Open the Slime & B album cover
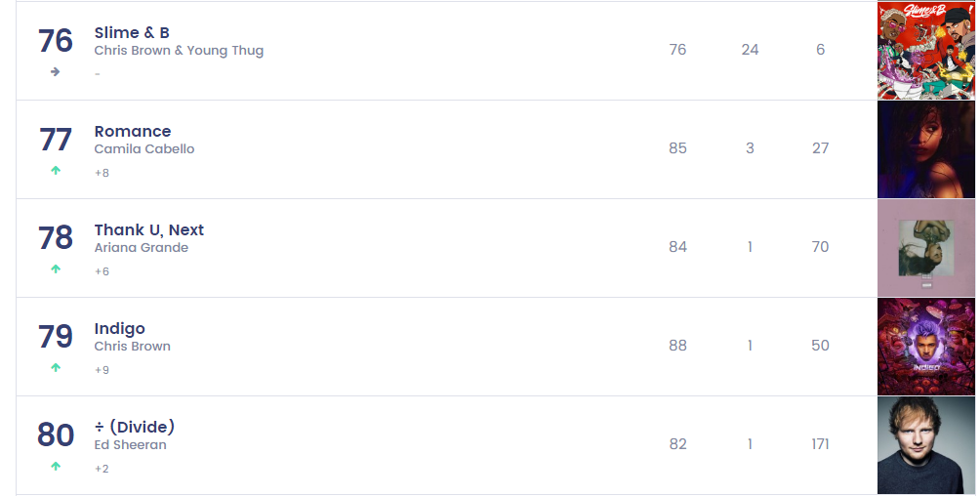980x496 pixels. pyautogui.click(x=925, y=51)
